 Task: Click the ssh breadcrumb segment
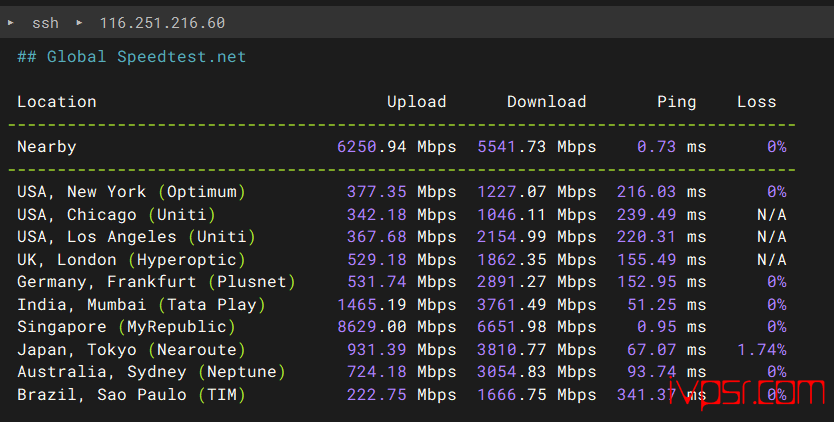pos(45,23)
